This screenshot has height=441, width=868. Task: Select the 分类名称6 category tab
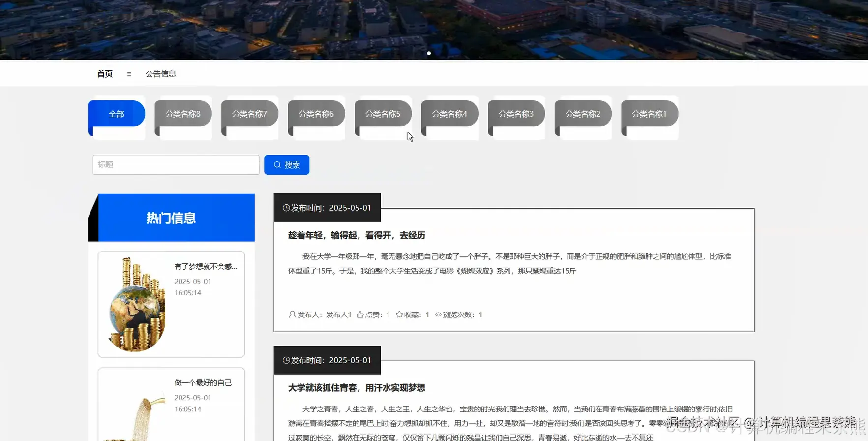tap(316, 114)
